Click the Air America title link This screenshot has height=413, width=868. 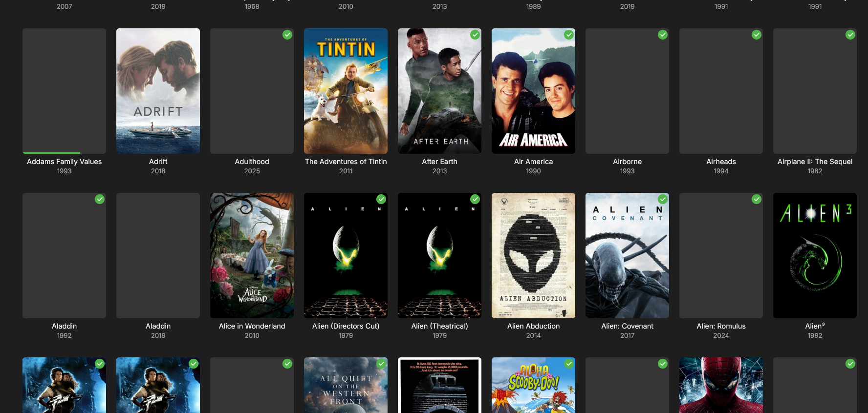(533, 162)
